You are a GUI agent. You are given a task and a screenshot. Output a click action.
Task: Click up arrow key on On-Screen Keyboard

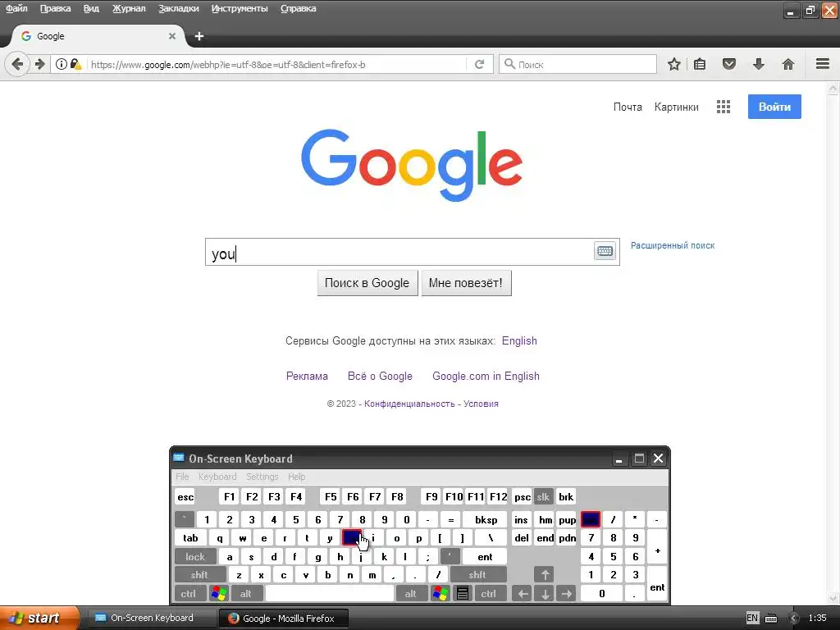tap(545, 575)
